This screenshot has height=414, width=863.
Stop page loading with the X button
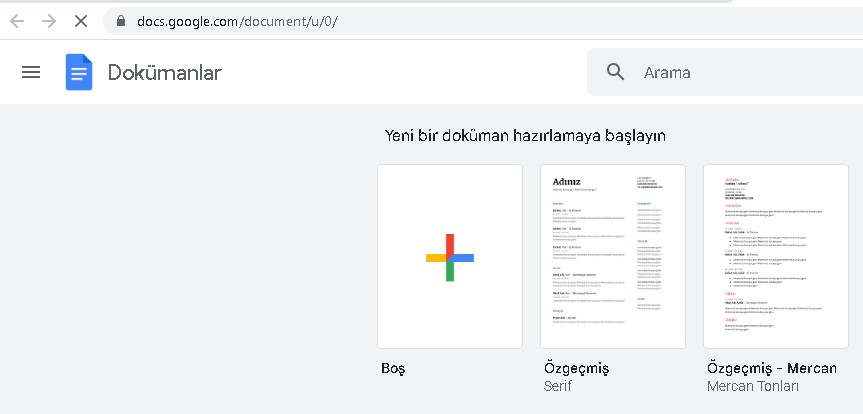[81, 21]
